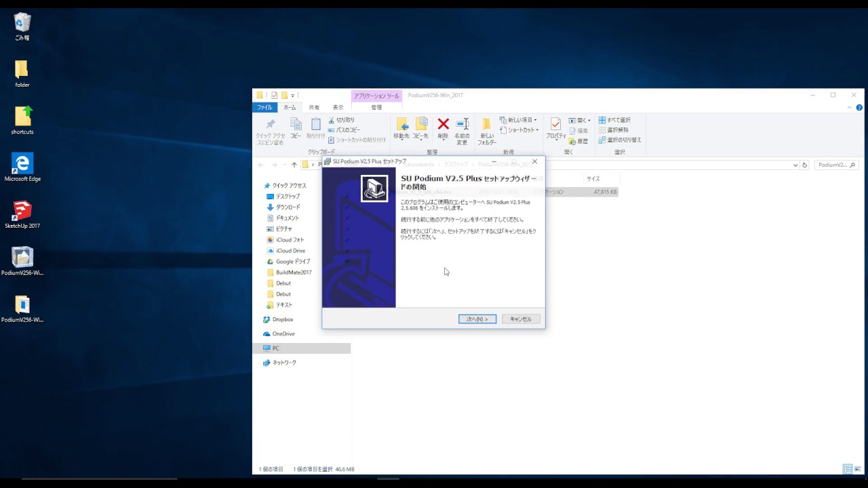Click すべて選択 in the ribbon
868x488 pixels.
click(614, 120)
